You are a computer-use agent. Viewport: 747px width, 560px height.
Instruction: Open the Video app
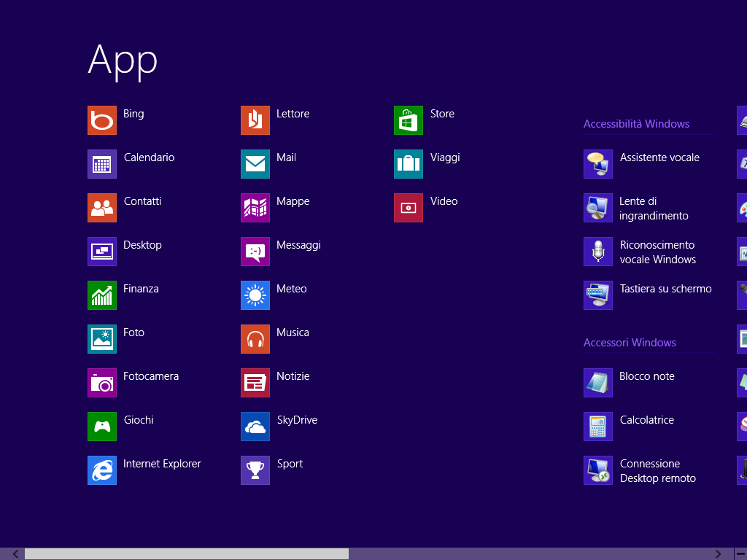(409, 208)
